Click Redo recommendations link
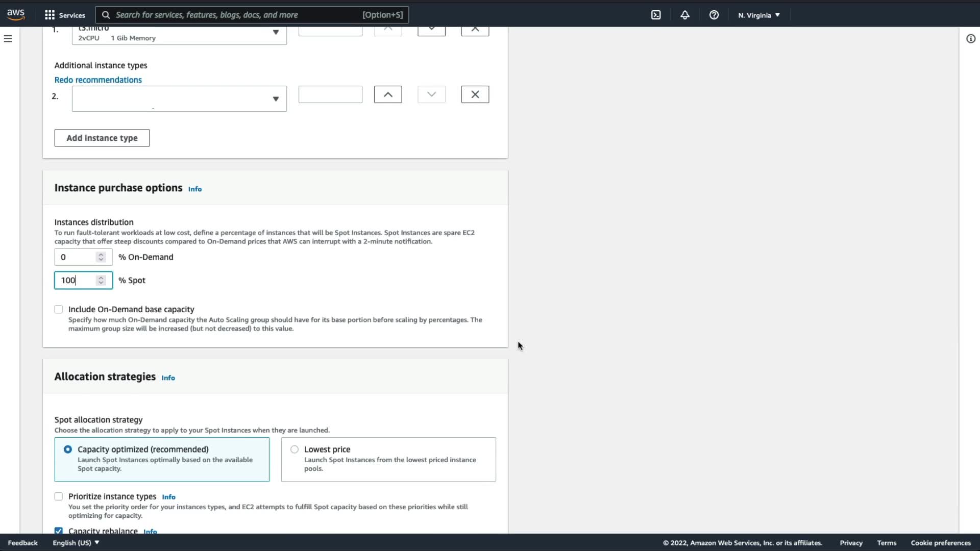 click(98, 80)
